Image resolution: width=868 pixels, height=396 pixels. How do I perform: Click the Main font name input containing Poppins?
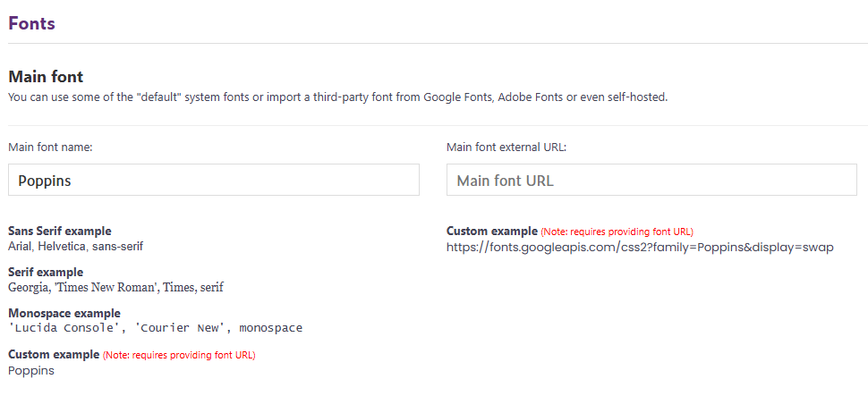tap(214, 180)
